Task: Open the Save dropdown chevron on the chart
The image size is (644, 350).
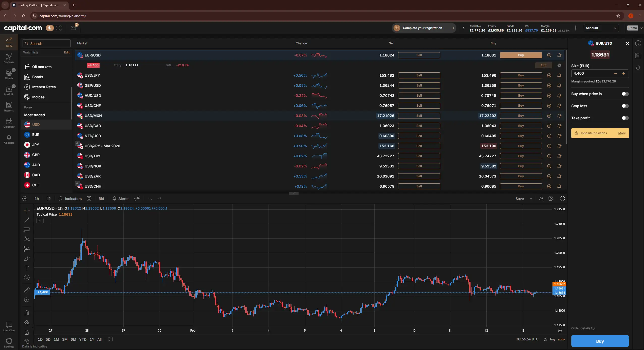Action: point(531,199)
